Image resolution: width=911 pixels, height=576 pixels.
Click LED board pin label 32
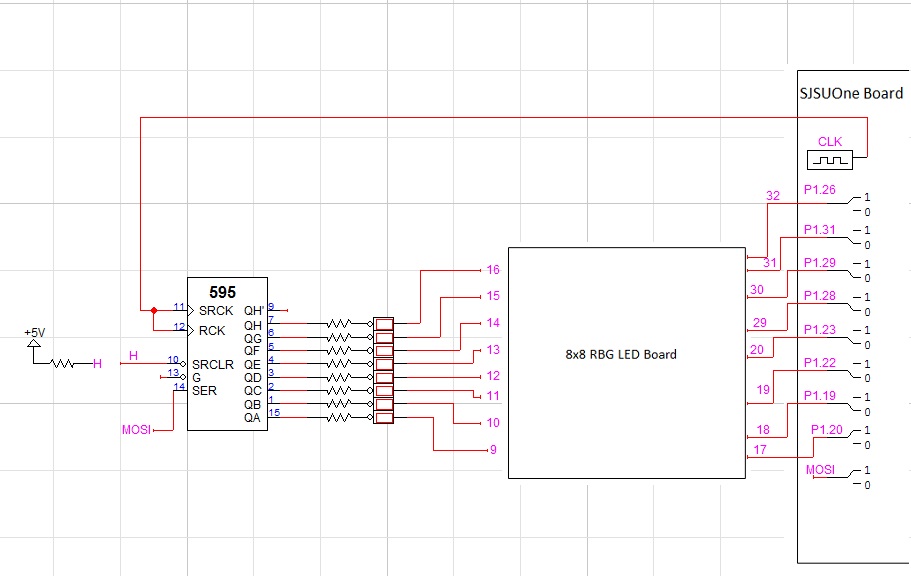click(x=773, y=196)
